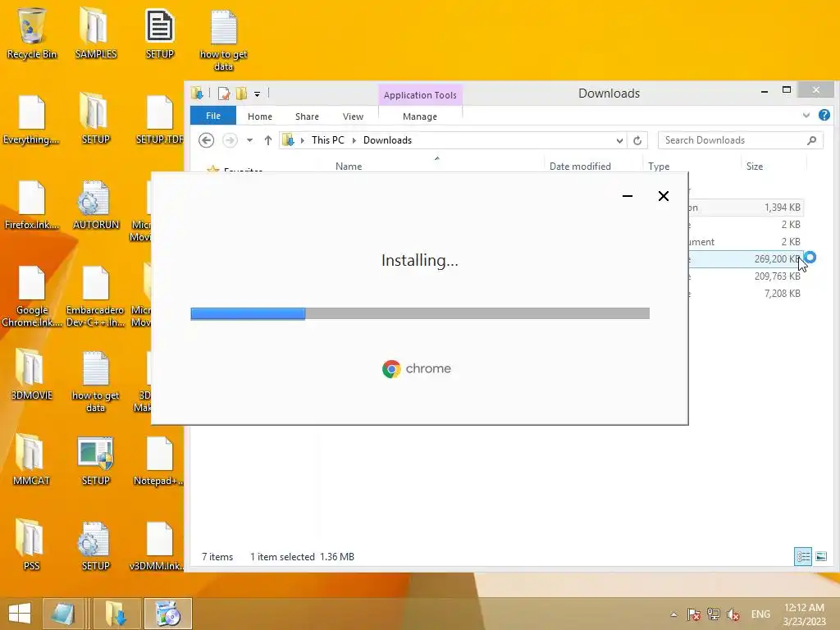
Task: Go back using the Explorer Back arrow
Action: tap(206, 140)
